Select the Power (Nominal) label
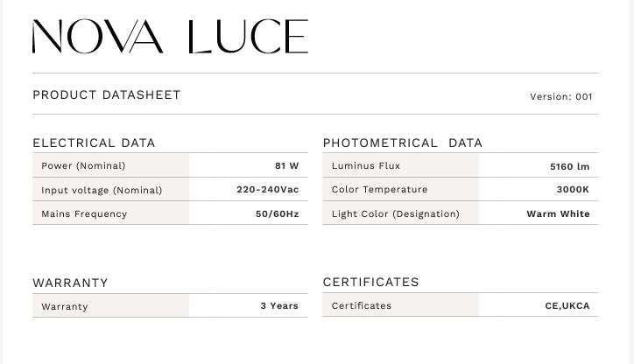The image size is (634, 364). coord(83,165)
